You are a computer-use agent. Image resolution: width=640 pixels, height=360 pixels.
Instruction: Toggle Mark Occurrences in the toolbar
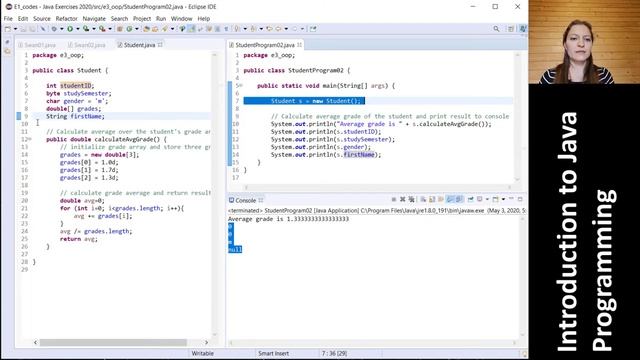point(191,29)
